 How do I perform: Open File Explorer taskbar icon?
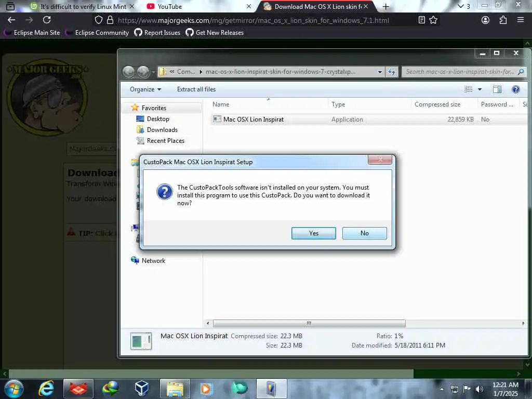pyautogui.click(x=175, y=389)
